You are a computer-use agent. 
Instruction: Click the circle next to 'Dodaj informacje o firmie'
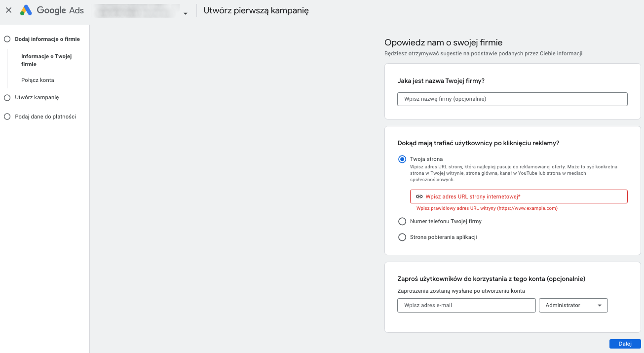(7, 39)
